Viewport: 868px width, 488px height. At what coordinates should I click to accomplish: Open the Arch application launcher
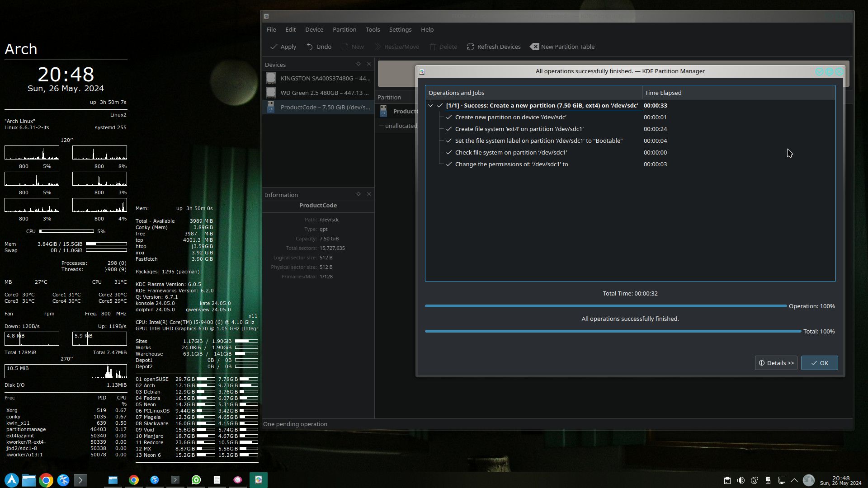(x=12, y=480)
